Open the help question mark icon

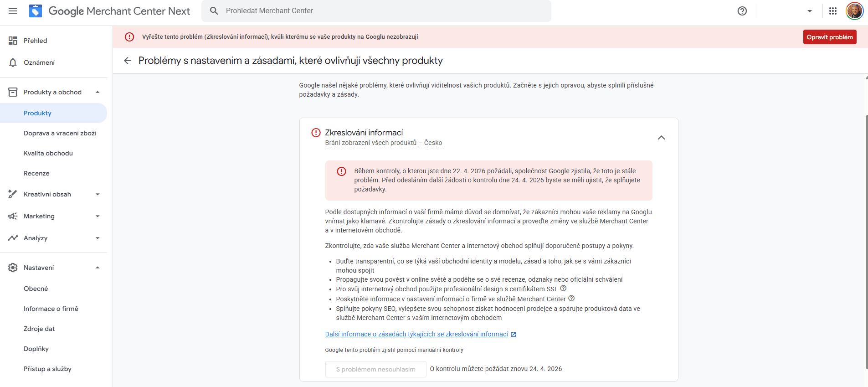pyautogui.click(x=742, y=11)
